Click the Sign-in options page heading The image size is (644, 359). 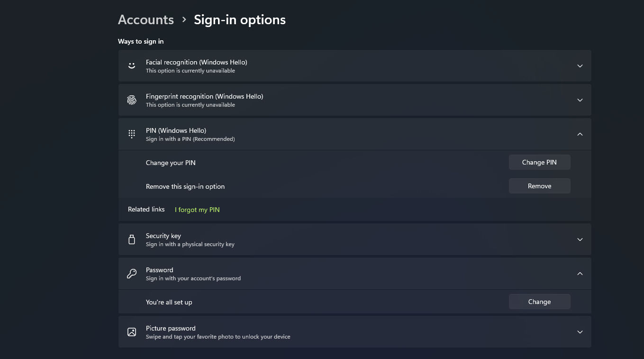pos(240,20)
